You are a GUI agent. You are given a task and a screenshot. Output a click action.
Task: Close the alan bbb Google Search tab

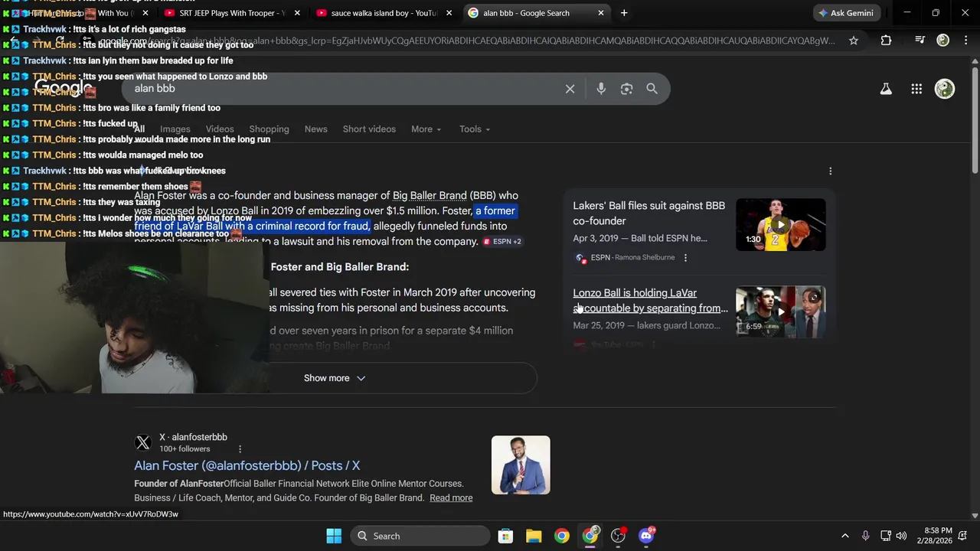tap(601, 13)
